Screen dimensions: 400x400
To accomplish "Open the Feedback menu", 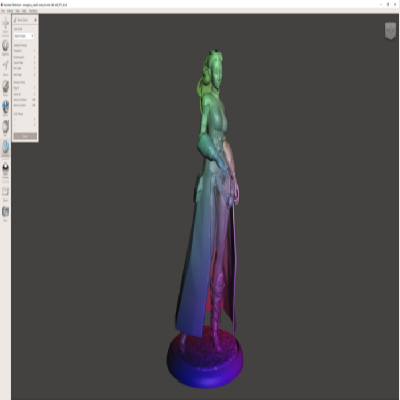I will click(x=33, y=11).
